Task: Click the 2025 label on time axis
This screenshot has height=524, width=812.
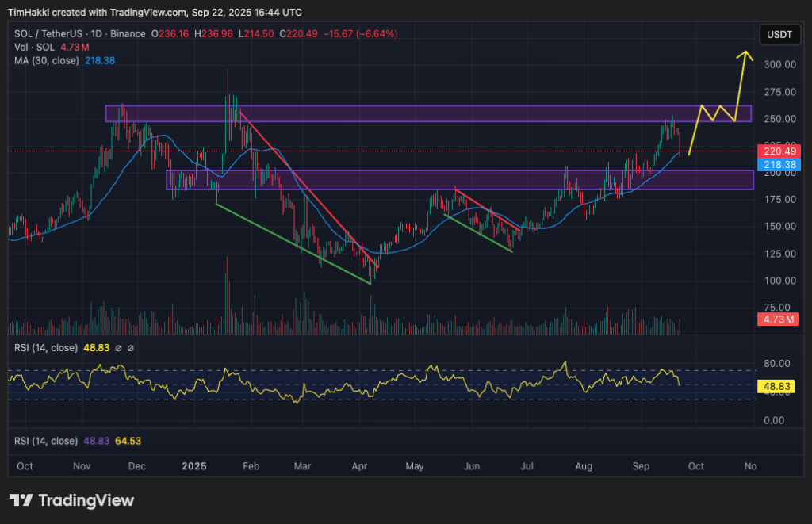Action: 193,466
